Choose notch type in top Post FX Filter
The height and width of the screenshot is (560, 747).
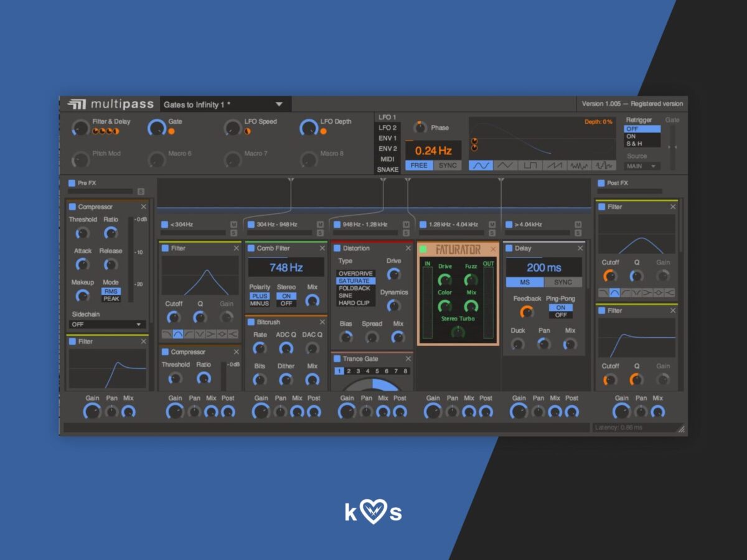tap(637, 292)
